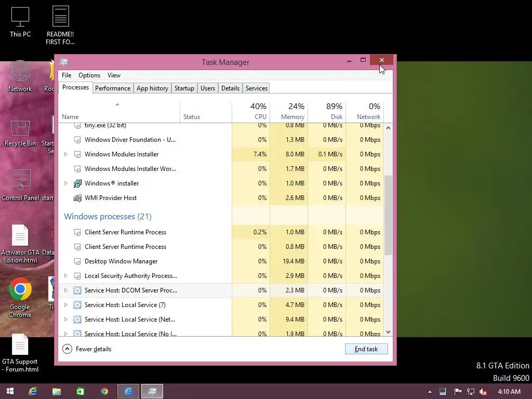532x399 pixels.
Task: Expand Service Host: DCOM Server Process
Action: [x=66, y=290]
